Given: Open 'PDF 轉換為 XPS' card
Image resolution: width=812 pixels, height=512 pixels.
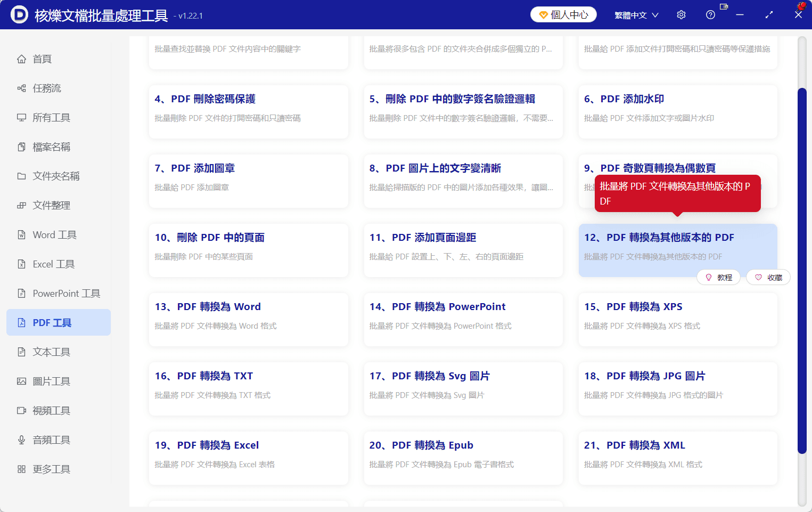Looking at the screenshot, I should click(678, 320).
